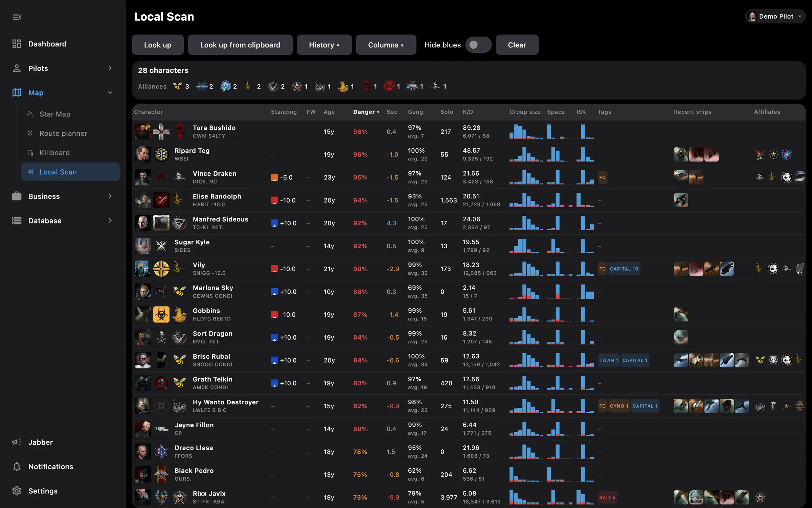Collapse the sidebar with the menu icon
The image size is (812, 508).
tap(17, 17)
